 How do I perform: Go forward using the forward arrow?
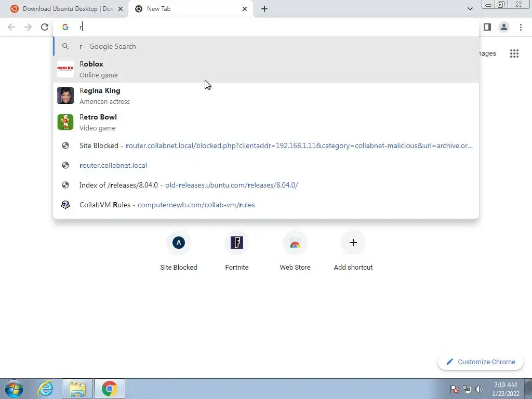click(28, 27)
